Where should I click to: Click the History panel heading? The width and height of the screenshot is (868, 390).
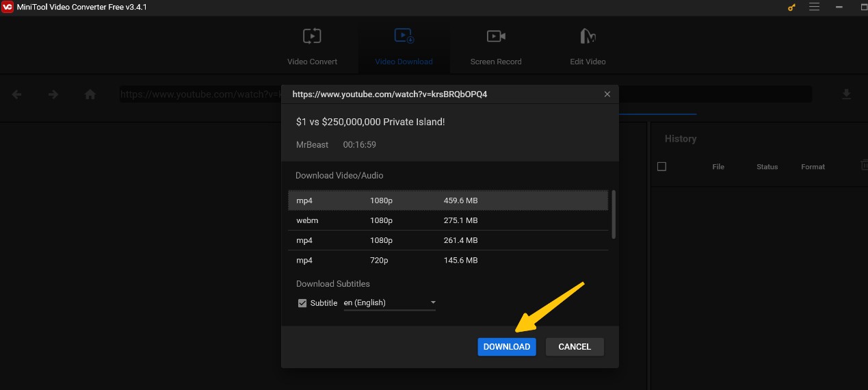[681, 139]
